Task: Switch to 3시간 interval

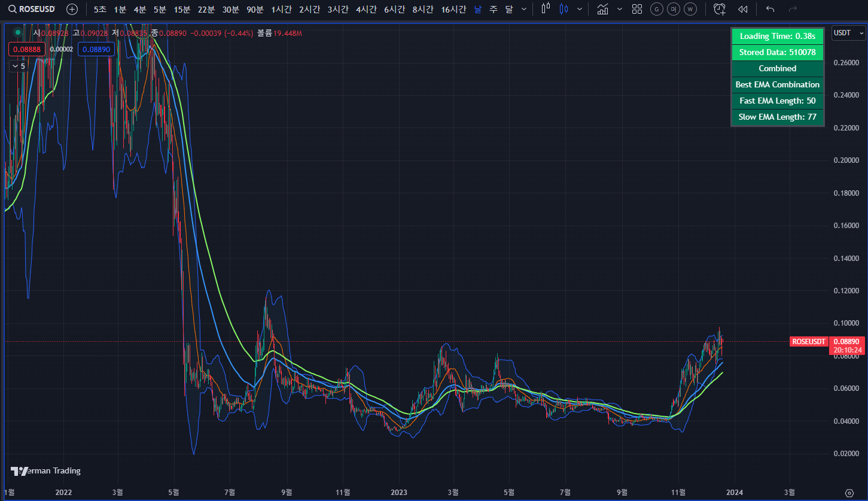Action: [337, 9]
